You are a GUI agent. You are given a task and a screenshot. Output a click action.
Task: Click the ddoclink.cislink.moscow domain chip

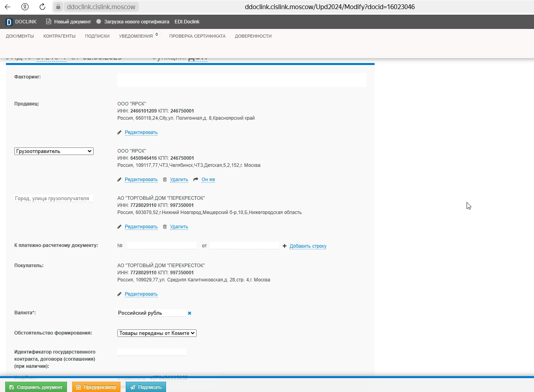101,7
